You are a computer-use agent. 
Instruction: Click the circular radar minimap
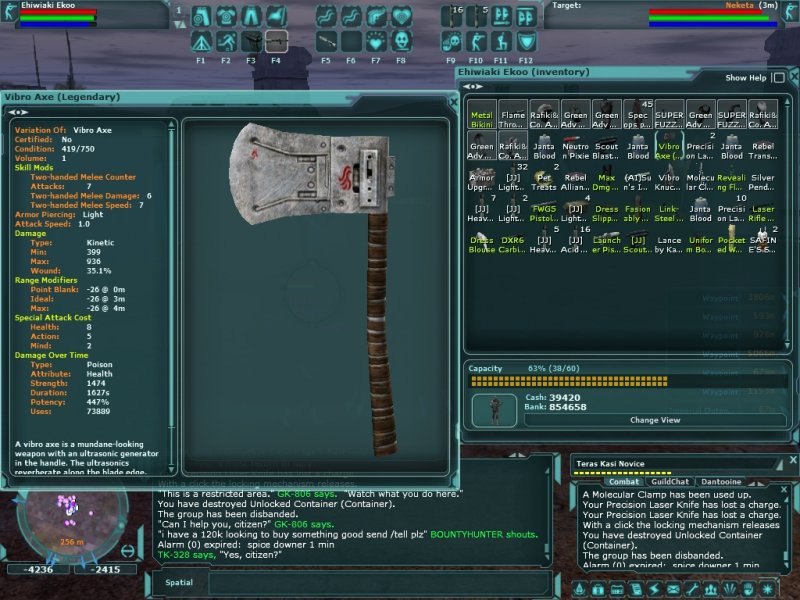(x=71, y=524)
